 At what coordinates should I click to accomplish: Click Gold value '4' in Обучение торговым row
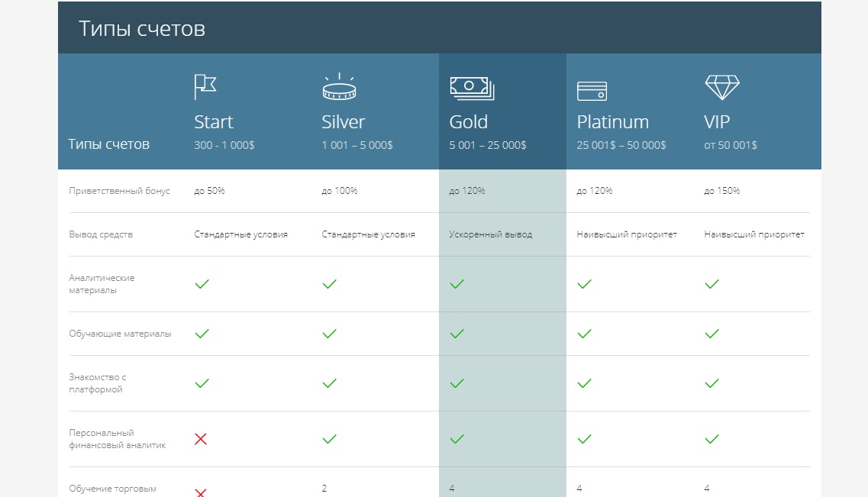(x=452, y=488)
